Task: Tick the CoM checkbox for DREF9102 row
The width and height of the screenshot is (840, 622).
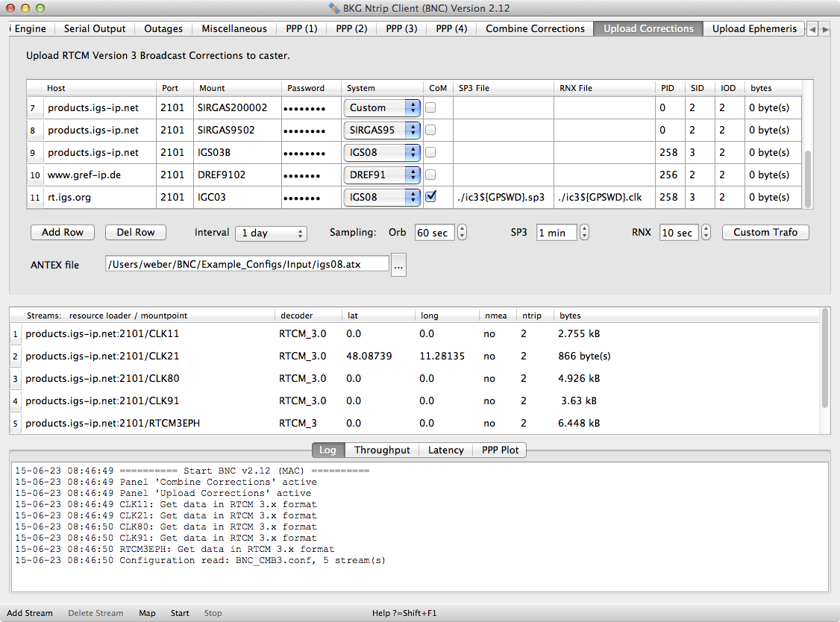Action: pos(430,175)
